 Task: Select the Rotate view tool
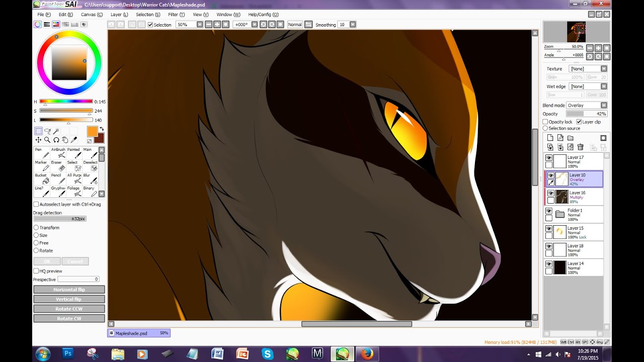click(x=56, y=140)
